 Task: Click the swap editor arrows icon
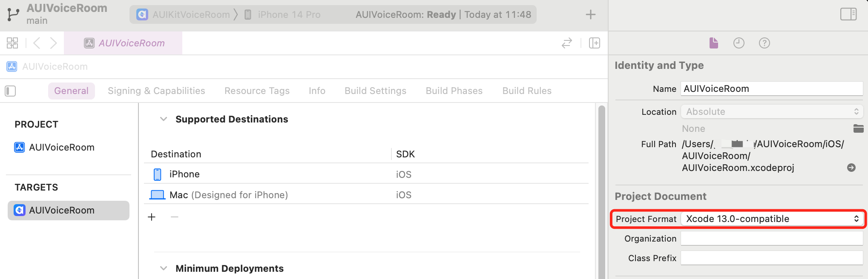(567, 43)
